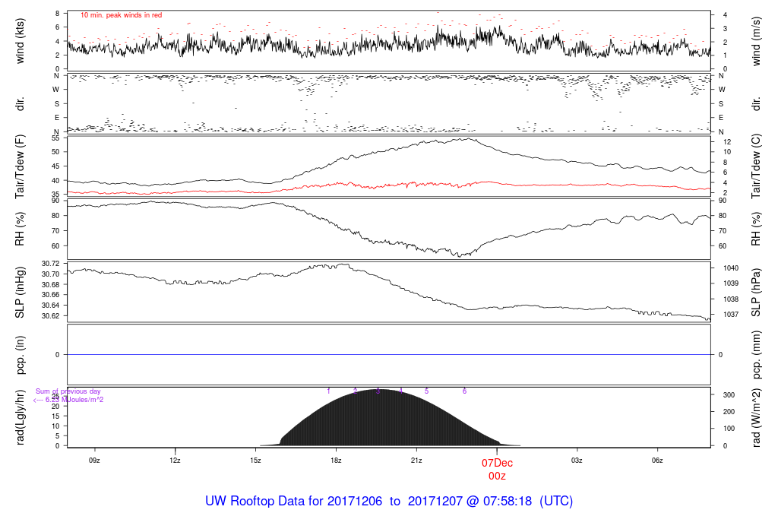Click the '6.23 MJoules/m^2' value annotation
This screenshot has height=532, width=778.
pyautogui.click(x=74, y=400)
